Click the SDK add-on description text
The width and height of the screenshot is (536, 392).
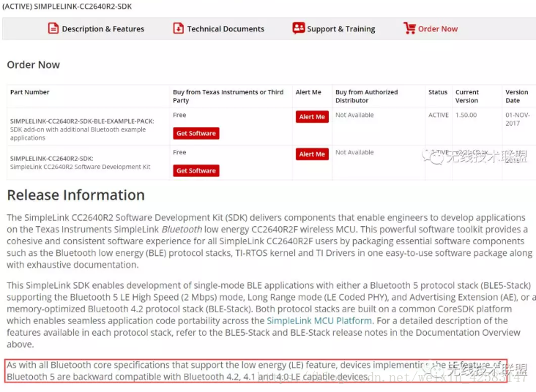click(78, 134)
